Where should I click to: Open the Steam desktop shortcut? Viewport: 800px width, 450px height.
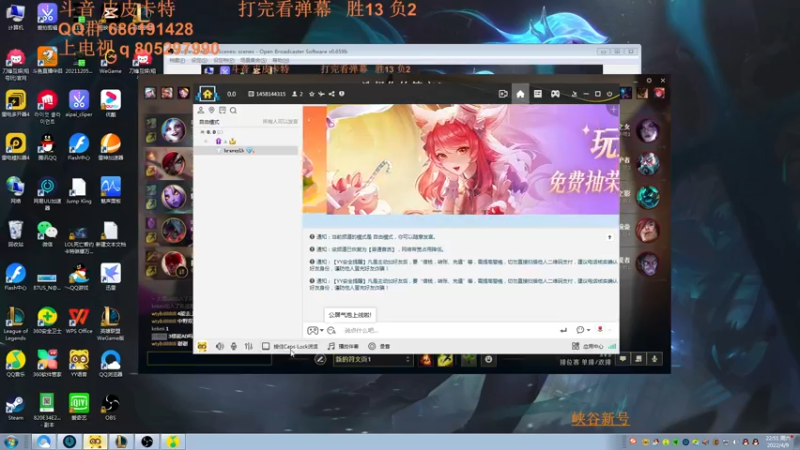15,407
